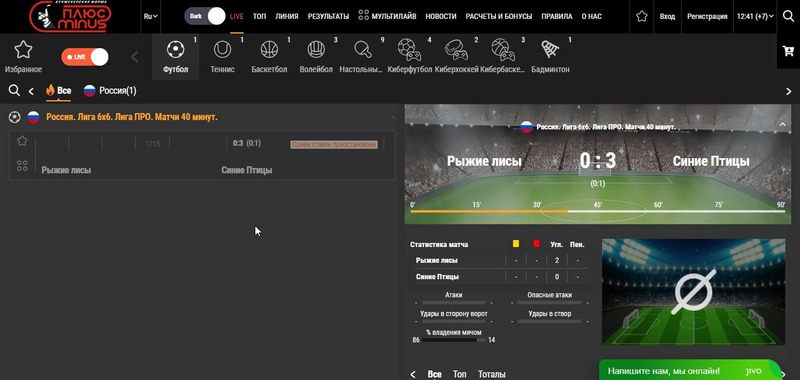This screenshot has width=800, height=380.
Task: Go to the НОВОСТИ page
Action: [x=441, y=16]
